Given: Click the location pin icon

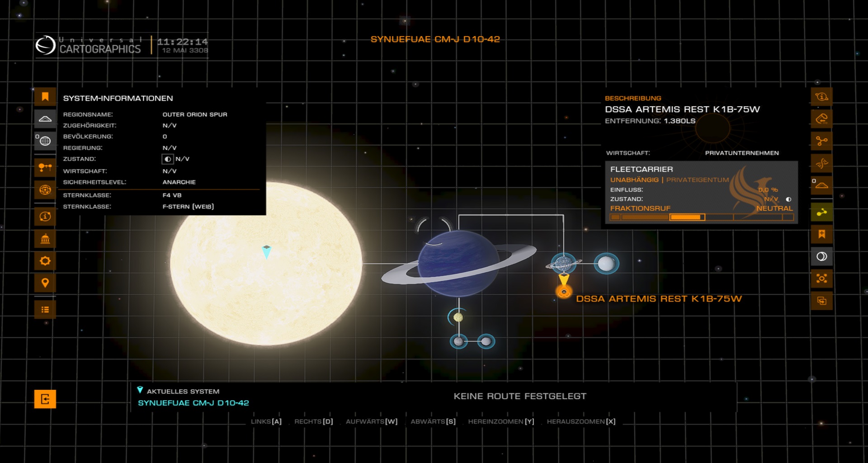Looking at the screenshot, I should 45,283.
